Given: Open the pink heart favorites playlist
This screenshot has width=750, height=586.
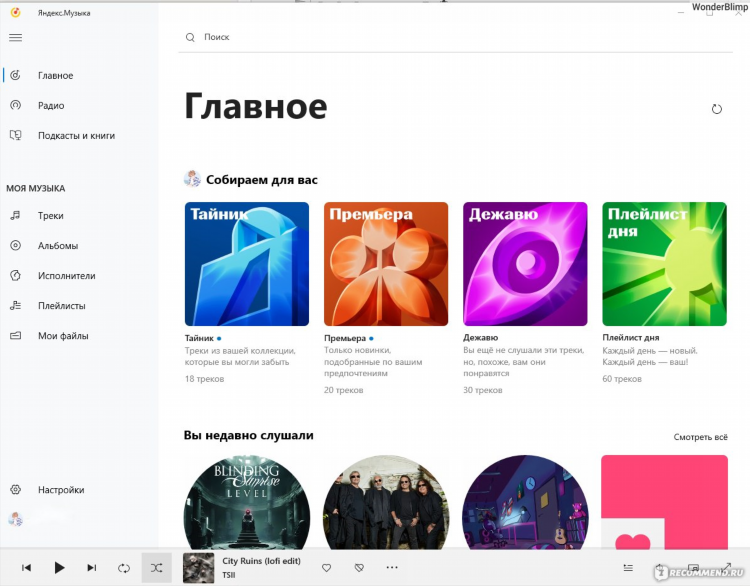Looking at the screenshot, I should pos(664,502).
